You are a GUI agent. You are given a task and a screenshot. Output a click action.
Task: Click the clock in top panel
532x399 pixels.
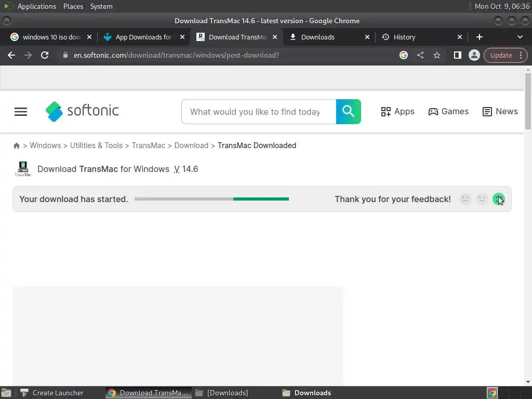point(502,6)
